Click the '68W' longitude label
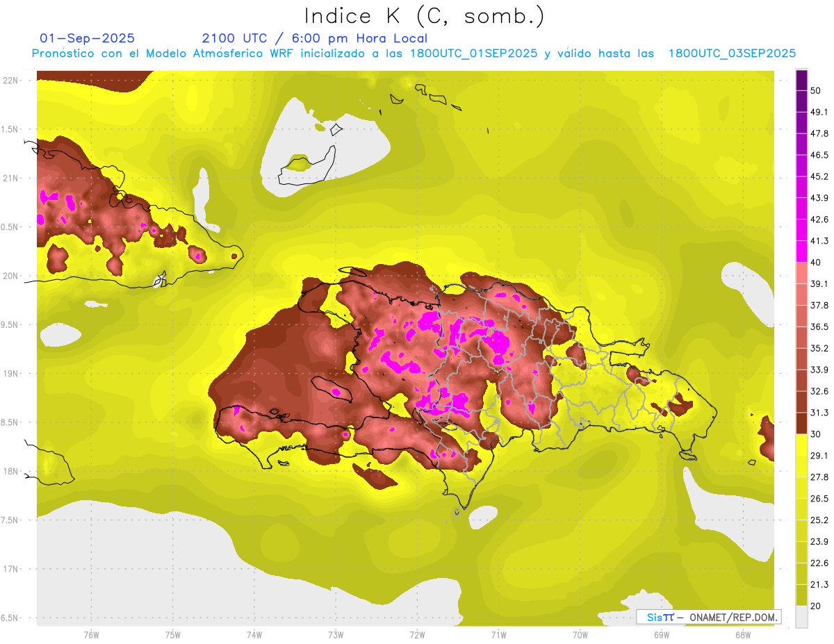Screen dimensions: 834x644 click(x=743, y=635)
